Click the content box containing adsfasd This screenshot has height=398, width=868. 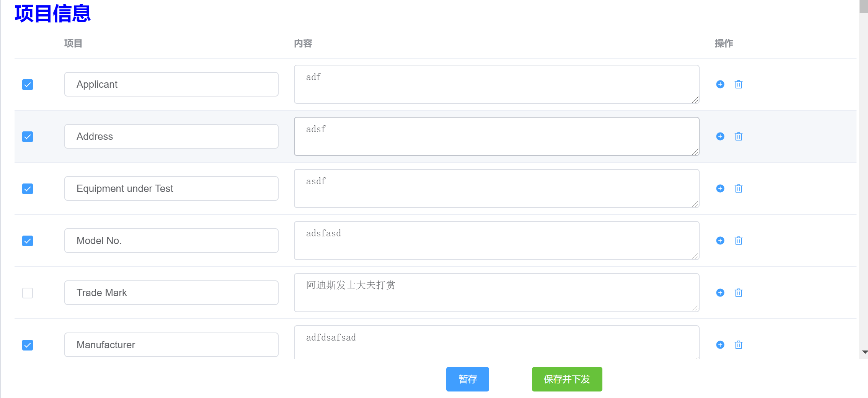click(x=496, y=241)
